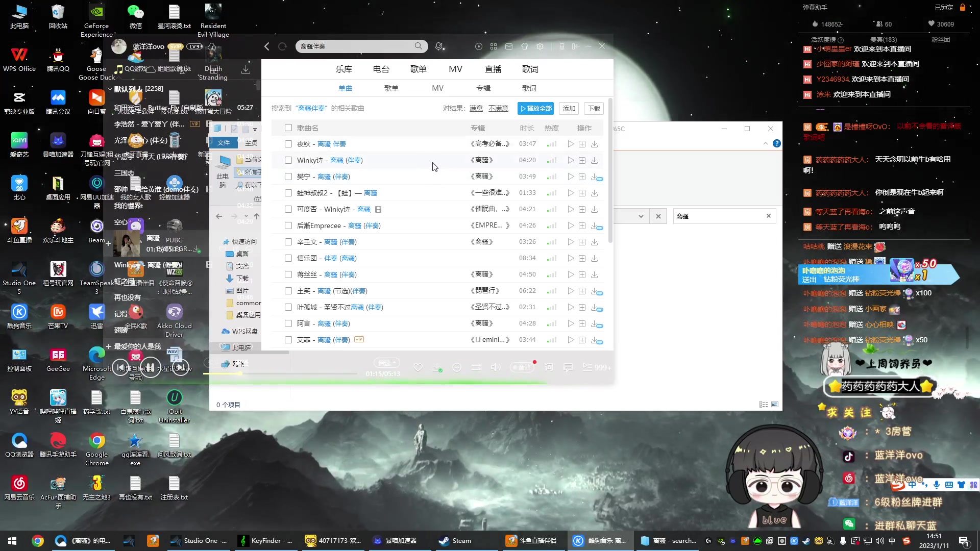Screen dimensions: 980x551
Task: Click the 音效 sound effect button
Action: click(x=522, y=367)
